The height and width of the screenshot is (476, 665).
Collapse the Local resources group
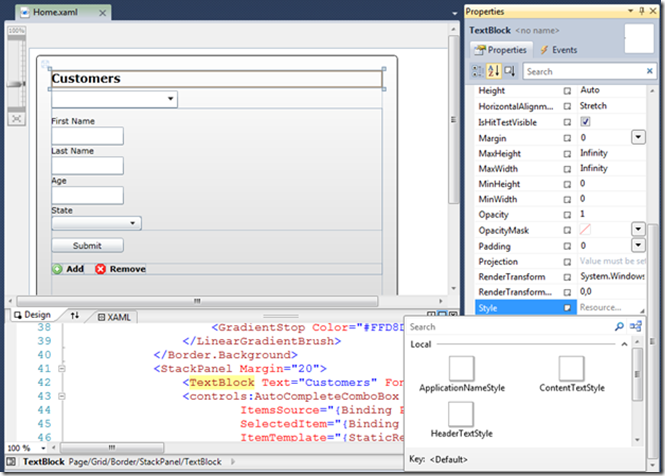[x=624, y=344]
